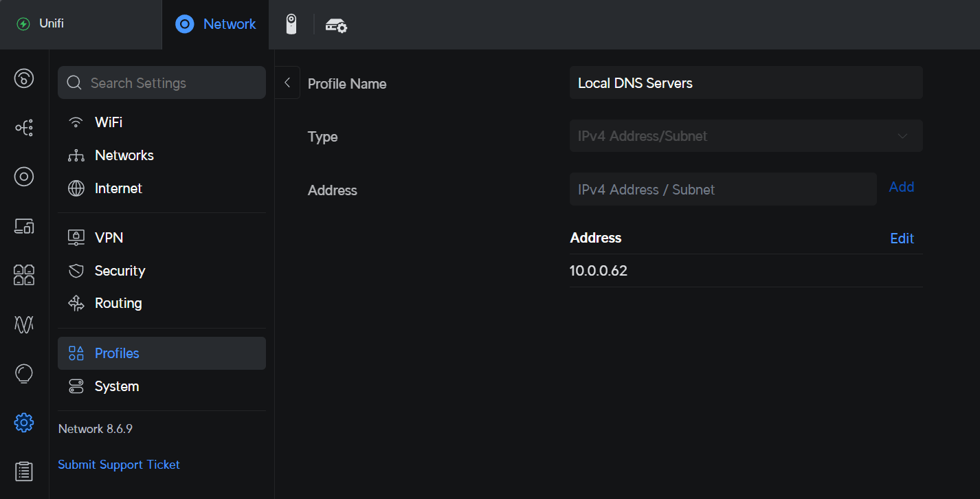Open the Dashboard icon in left rail
Image resolution: width=980 pixels, height=499 pixels.
[x=24, y=78]
